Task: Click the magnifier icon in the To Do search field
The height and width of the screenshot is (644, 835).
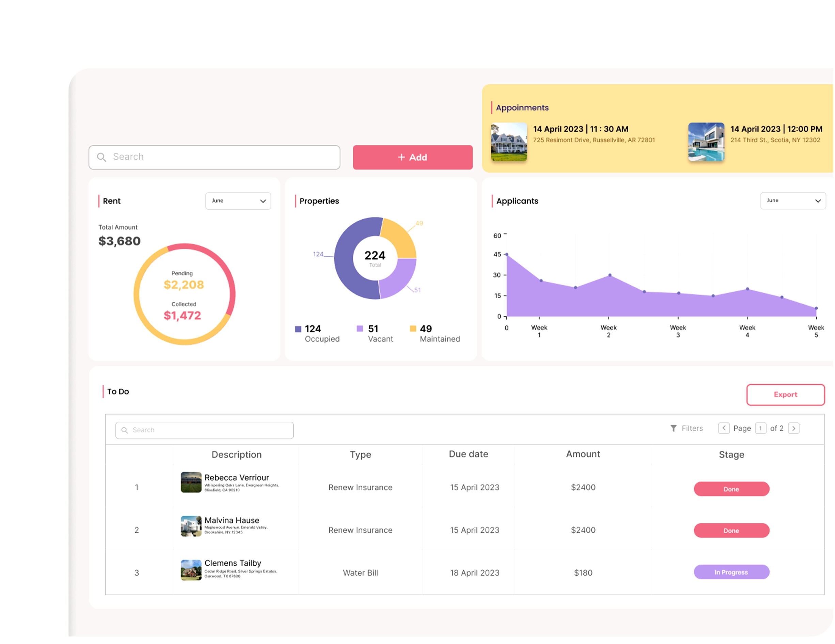Action: (124, 430)
